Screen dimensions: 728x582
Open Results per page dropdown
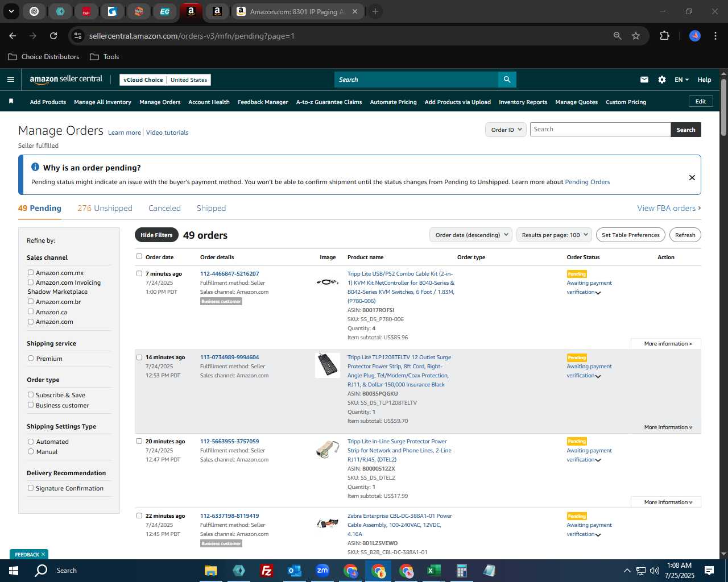(555, 235)
